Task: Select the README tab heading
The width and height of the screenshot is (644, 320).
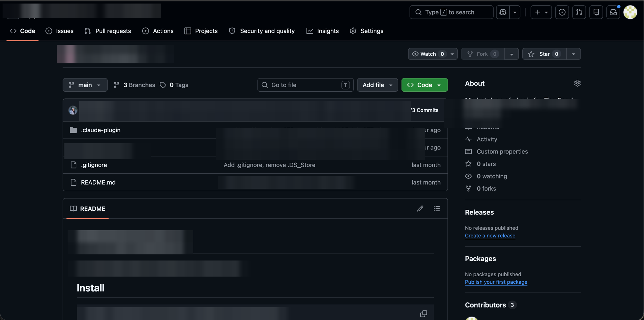Action: point(88,209)
